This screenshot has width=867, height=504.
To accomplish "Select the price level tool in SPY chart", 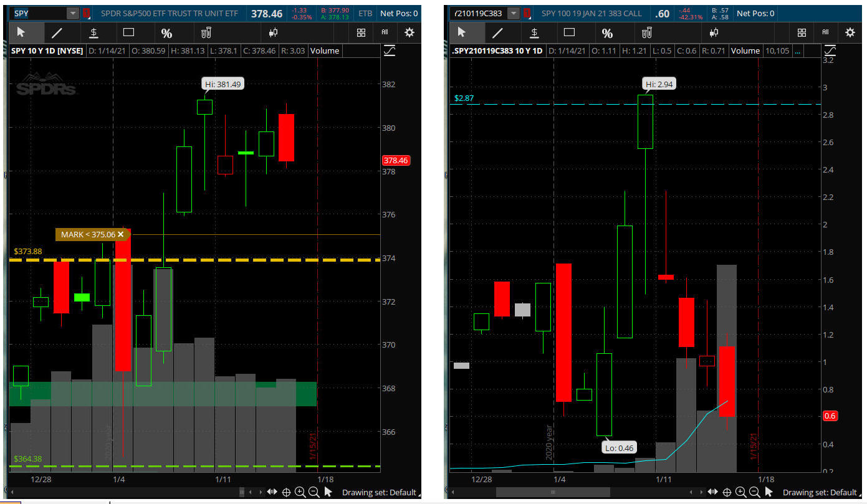I will [x=93, y=33].
